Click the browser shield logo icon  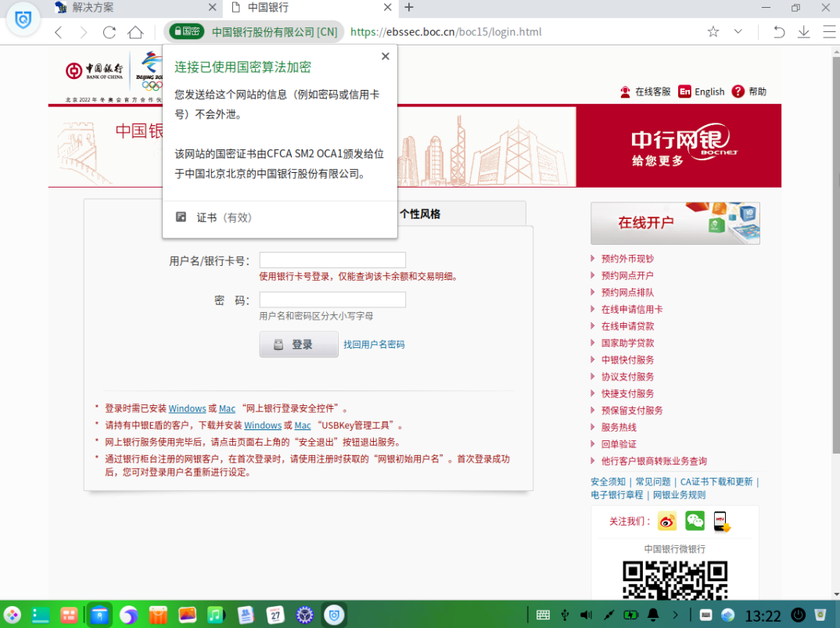(x=23, y=20)
